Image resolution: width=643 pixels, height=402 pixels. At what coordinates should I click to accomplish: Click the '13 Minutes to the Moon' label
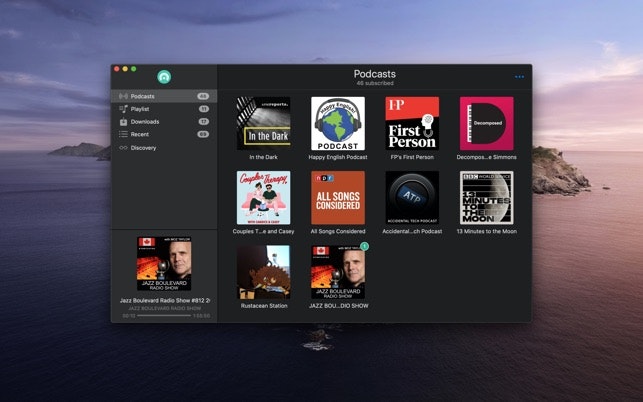pos(487,231)
